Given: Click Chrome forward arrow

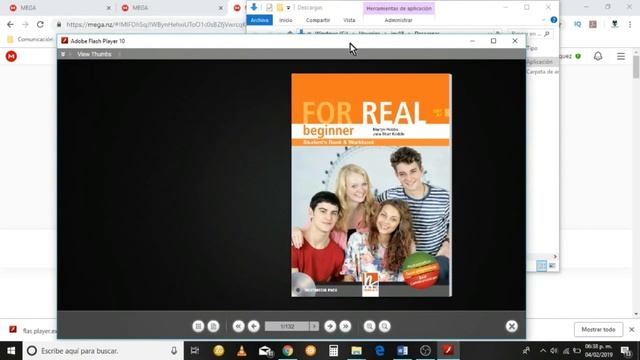Looking at the screenshot, I should click(25, 24).
